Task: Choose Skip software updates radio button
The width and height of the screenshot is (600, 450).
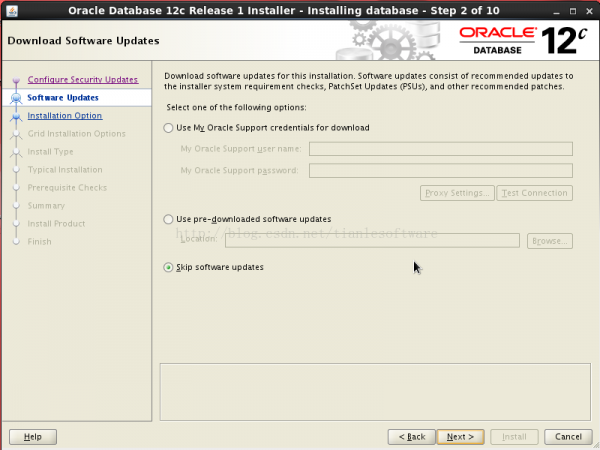Action: click(x=168, y=267)
